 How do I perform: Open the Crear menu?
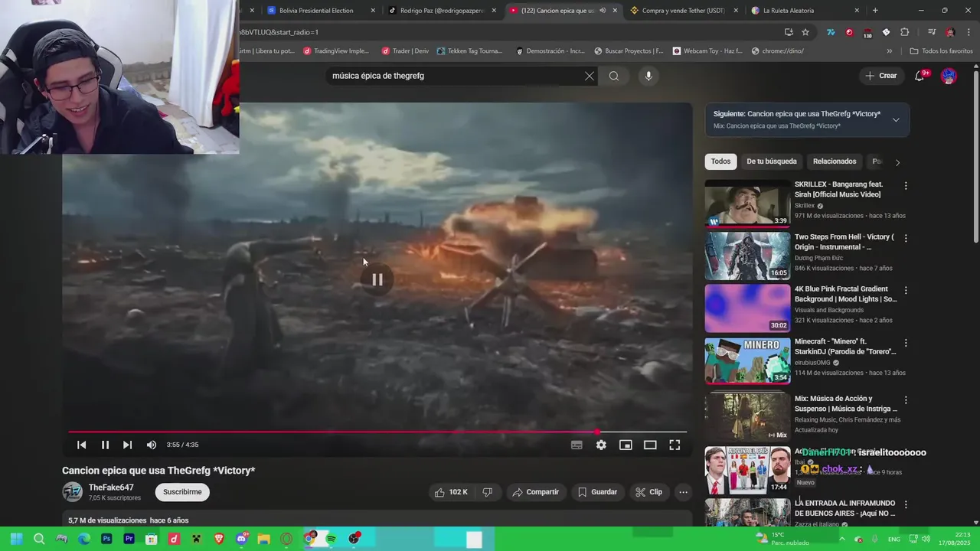pyautogui.click(x=880, y=76)
